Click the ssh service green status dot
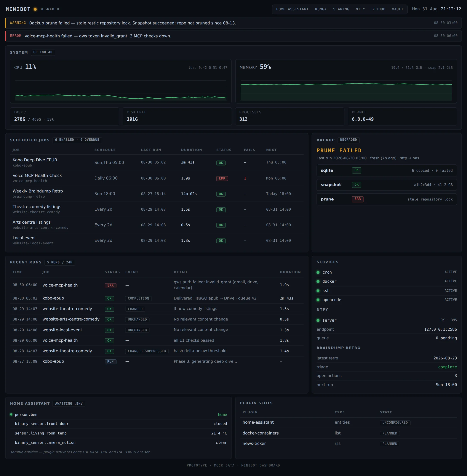467x476 pixels. [x=318, y=290]
